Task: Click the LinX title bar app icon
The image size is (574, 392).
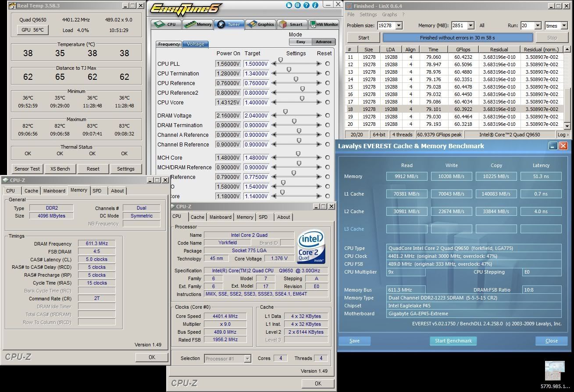Action: 349,6
